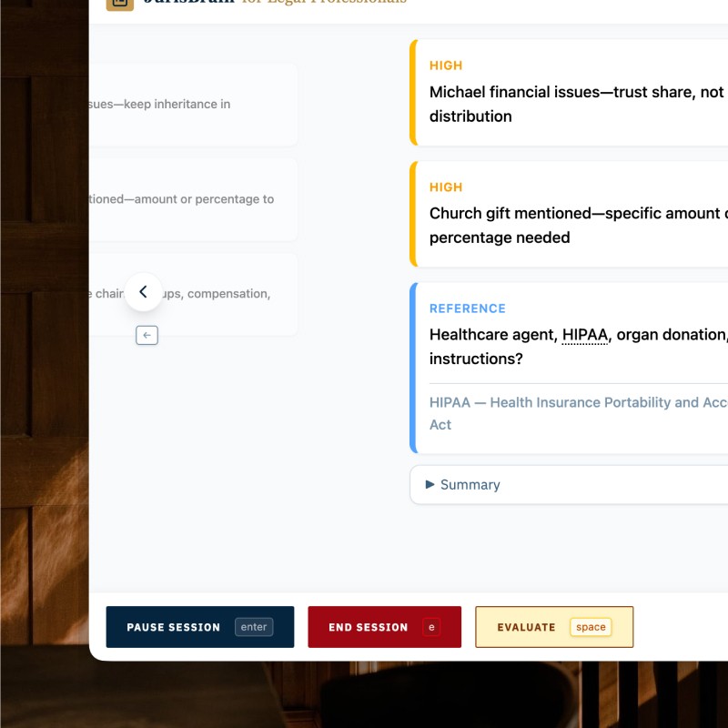Click the left arrow key hint icon
Screen dimensions: 728x728
tap(147, 335)
